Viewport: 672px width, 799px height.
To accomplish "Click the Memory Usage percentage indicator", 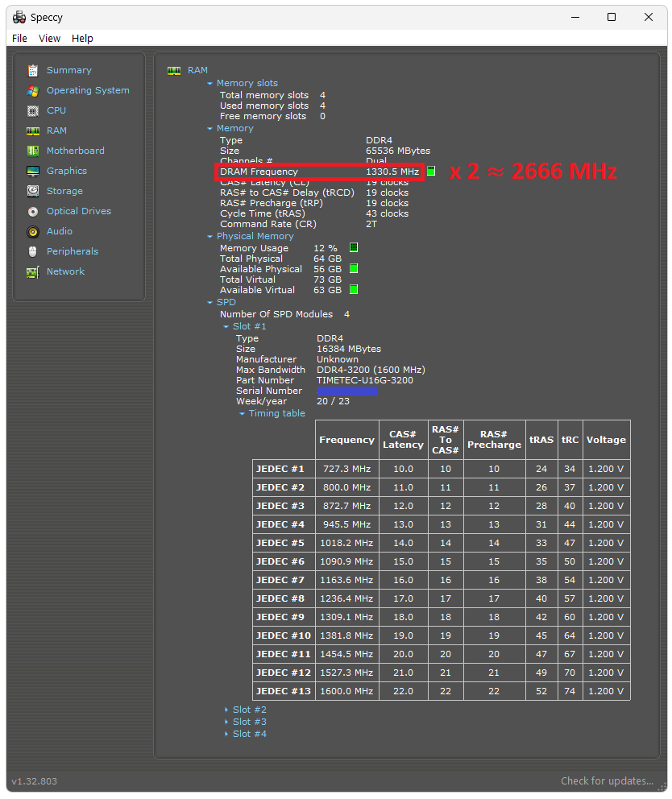I will (x=353, y=247).
